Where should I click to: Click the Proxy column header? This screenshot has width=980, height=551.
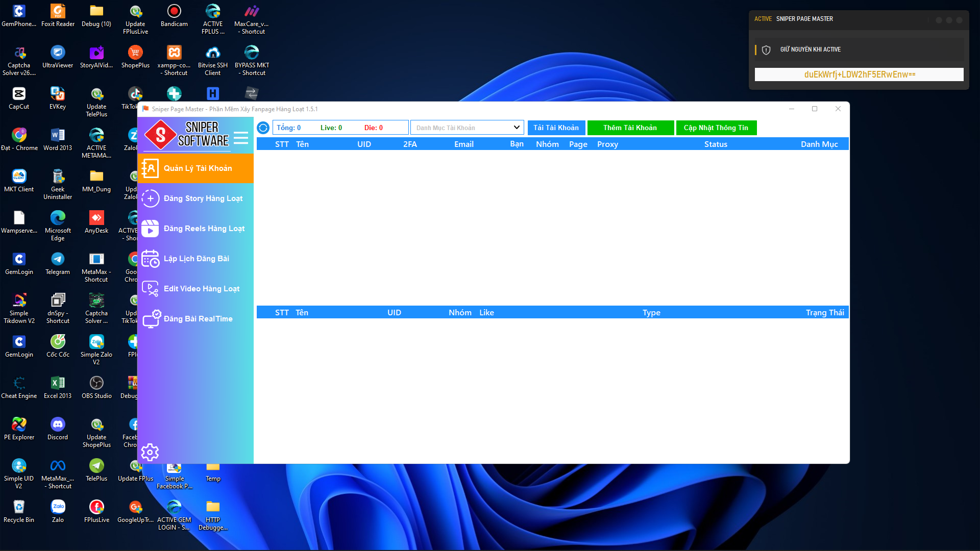[607, 144]
